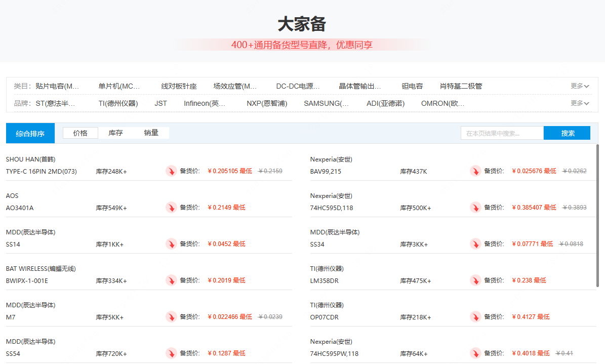The width and height of the screenshot is (605, 364).
Task: Select the 综合排序 sorting tab
Action: coord(30,134)
